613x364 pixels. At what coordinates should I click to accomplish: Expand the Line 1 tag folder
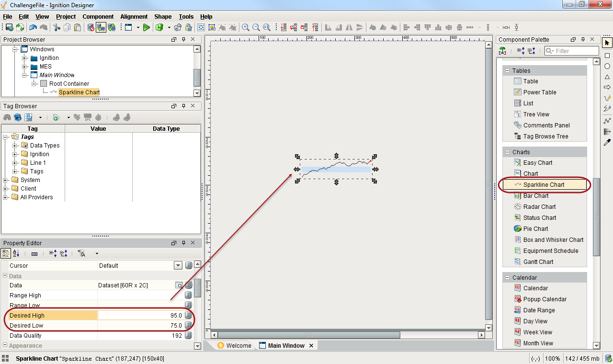point(15,163)
